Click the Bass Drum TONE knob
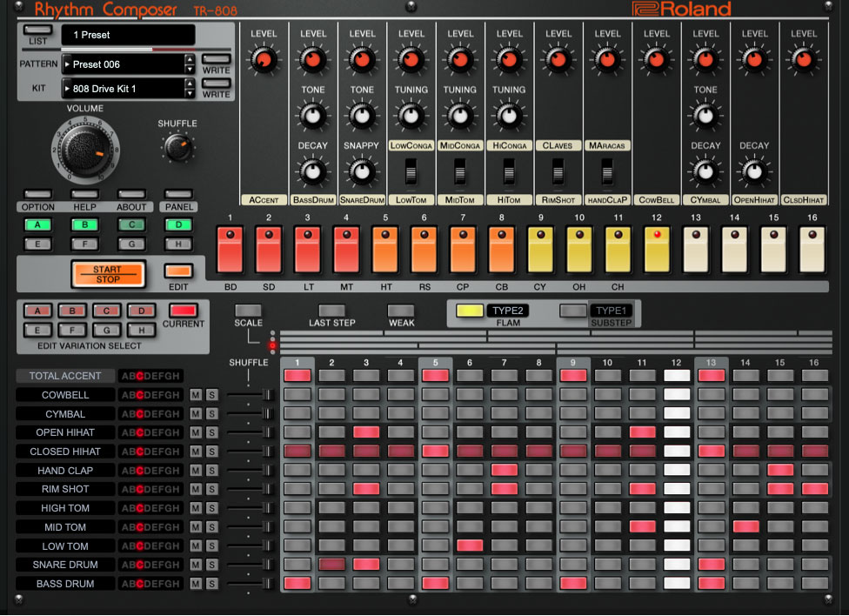Image resolution: width=849 pixels, height=616 pixels. (312, 116)
